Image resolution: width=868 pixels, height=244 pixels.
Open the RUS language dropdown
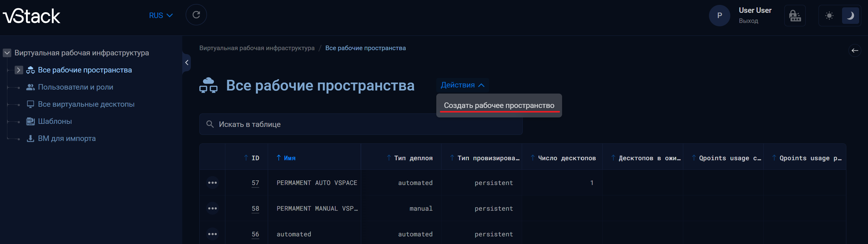pos(161,16)
